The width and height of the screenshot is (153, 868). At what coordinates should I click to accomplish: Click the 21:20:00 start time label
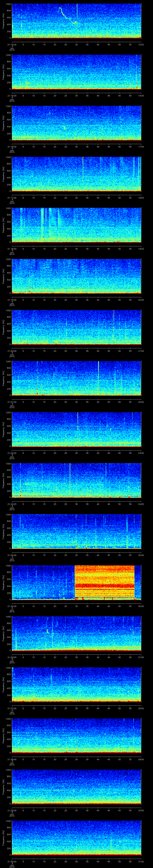(12, 351)
